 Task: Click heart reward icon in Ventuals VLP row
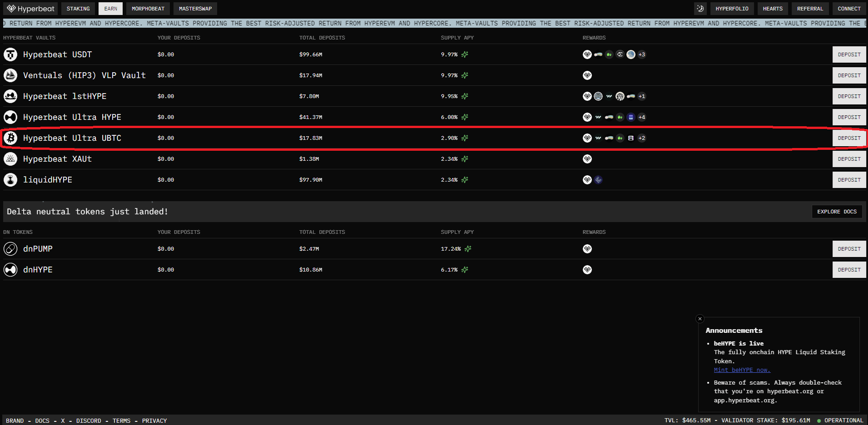(x=587, y=75)
